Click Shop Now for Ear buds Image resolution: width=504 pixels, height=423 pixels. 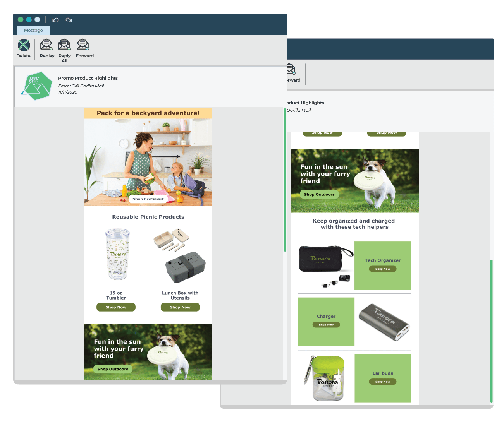click(x=383, y=382)
